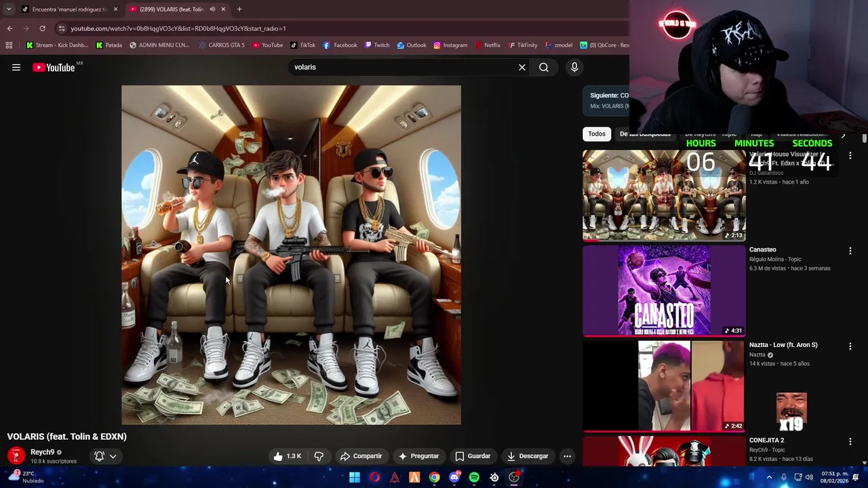Open the zmodel bookmark
Screen dimensions: 868x488
coord(558,45)
